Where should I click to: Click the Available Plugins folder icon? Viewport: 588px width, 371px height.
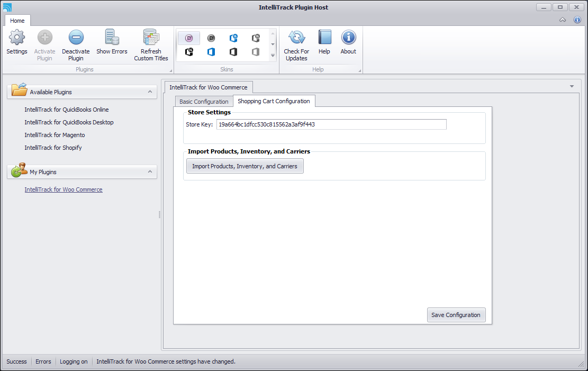click(19, 89)
